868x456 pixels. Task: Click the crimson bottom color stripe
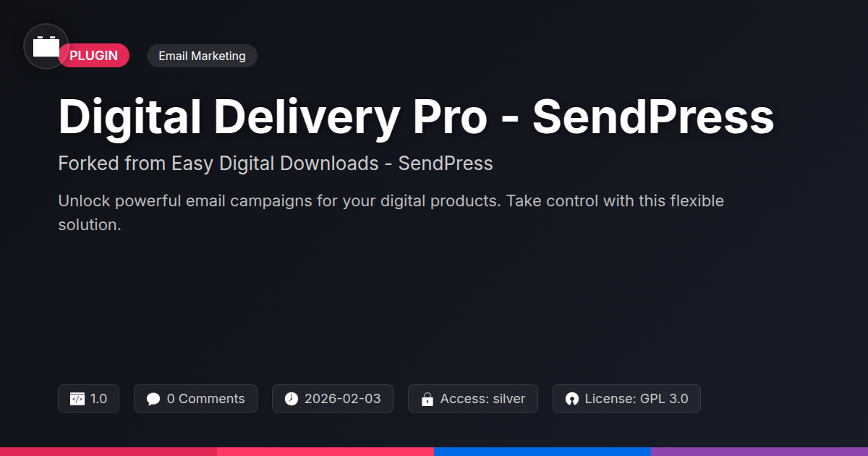click(109, 452)
